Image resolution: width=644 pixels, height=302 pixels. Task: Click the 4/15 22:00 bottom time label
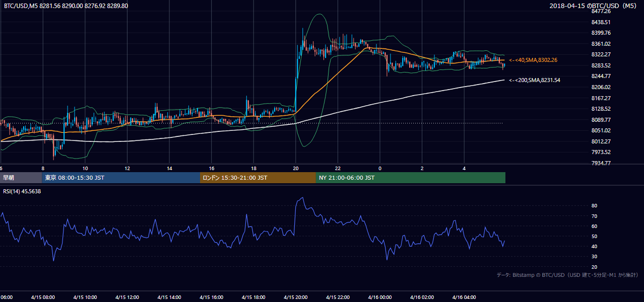tap(338, 297)
